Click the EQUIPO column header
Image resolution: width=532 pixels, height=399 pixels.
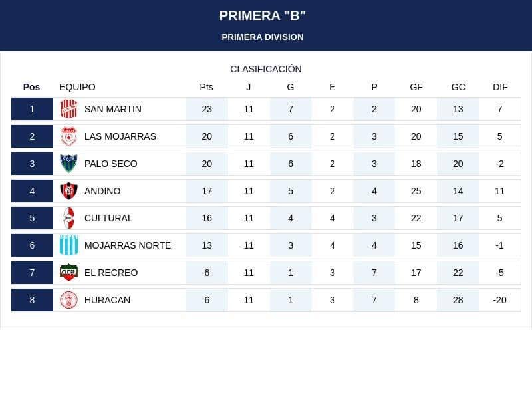[x=77, y=87]
